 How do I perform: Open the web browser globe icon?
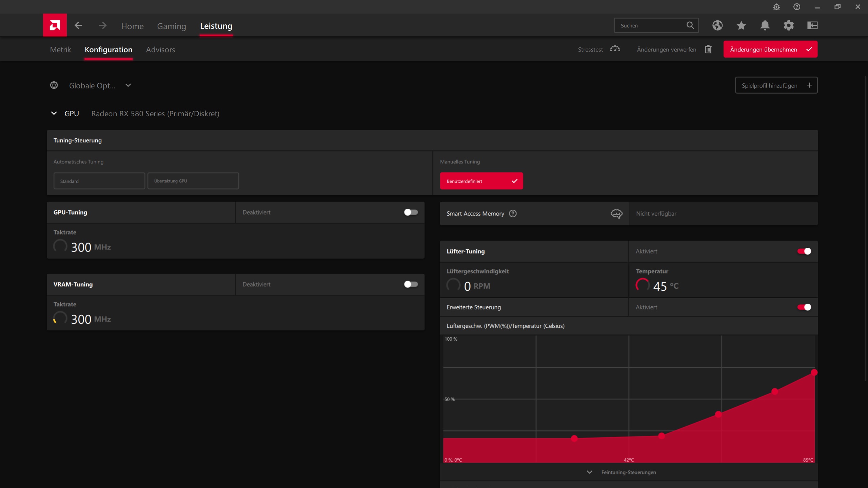[717, 25]
